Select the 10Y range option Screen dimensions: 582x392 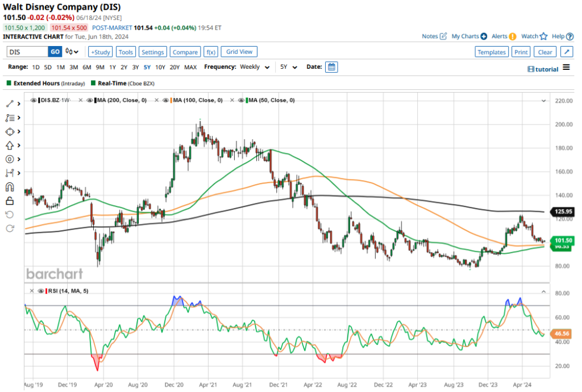click(x=160, y=67)
